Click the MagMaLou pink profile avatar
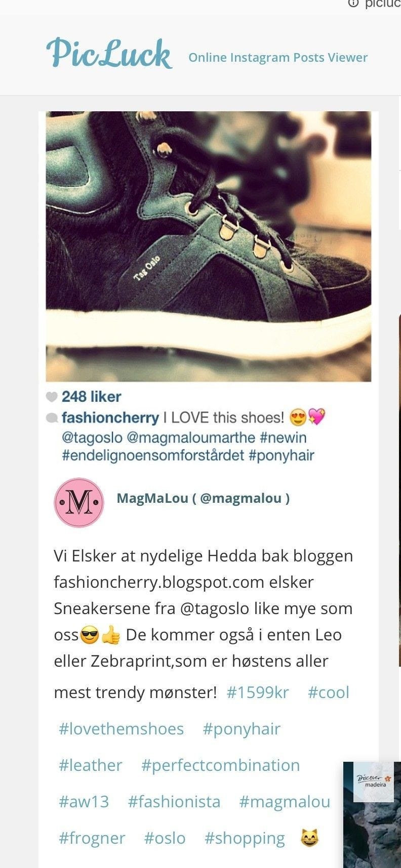The image size is (401, 868). [79, 502]
